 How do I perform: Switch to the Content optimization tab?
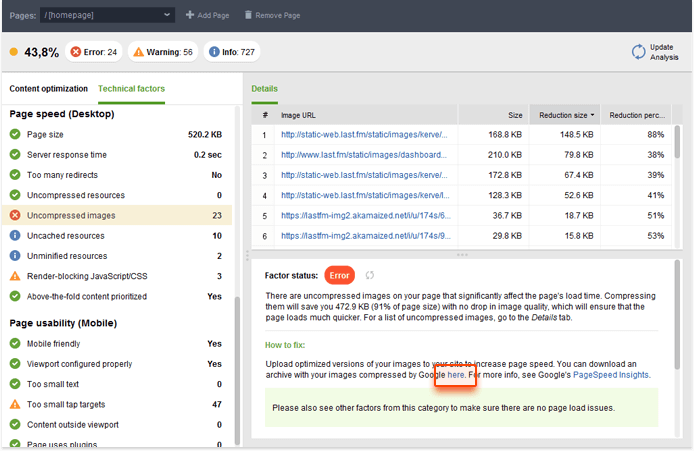click(x=48, y=89)
